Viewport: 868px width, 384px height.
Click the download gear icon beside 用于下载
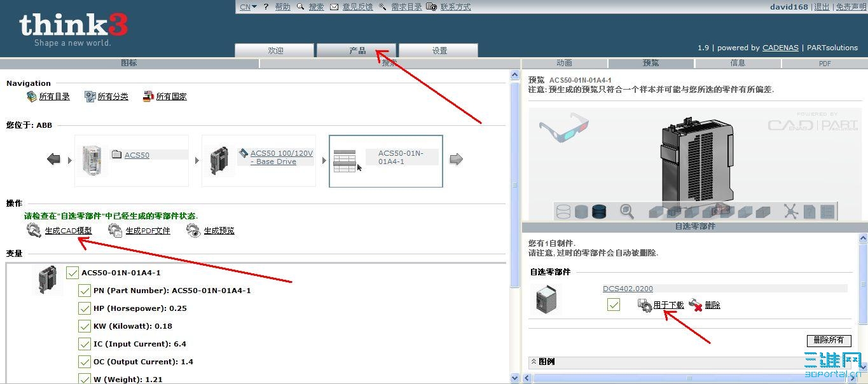coord(645,305)
